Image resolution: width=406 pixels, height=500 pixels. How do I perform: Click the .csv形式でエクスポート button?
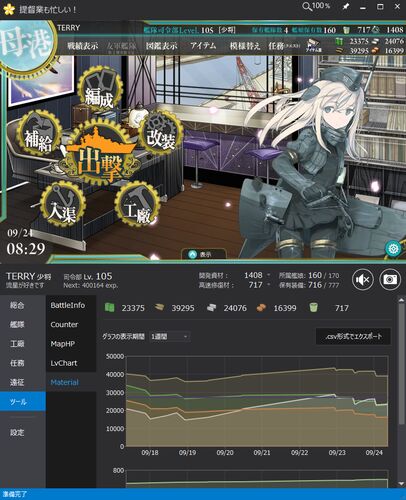(353, 336)
